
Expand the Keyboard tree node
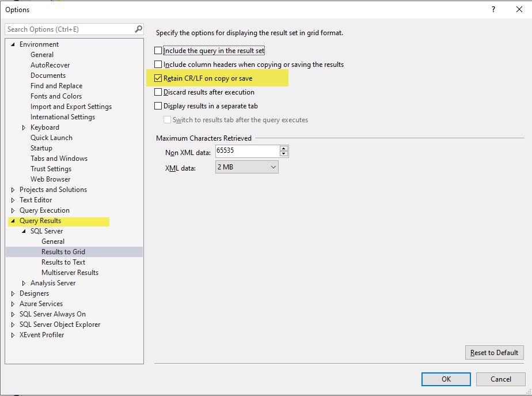click(x=25, y=127)
